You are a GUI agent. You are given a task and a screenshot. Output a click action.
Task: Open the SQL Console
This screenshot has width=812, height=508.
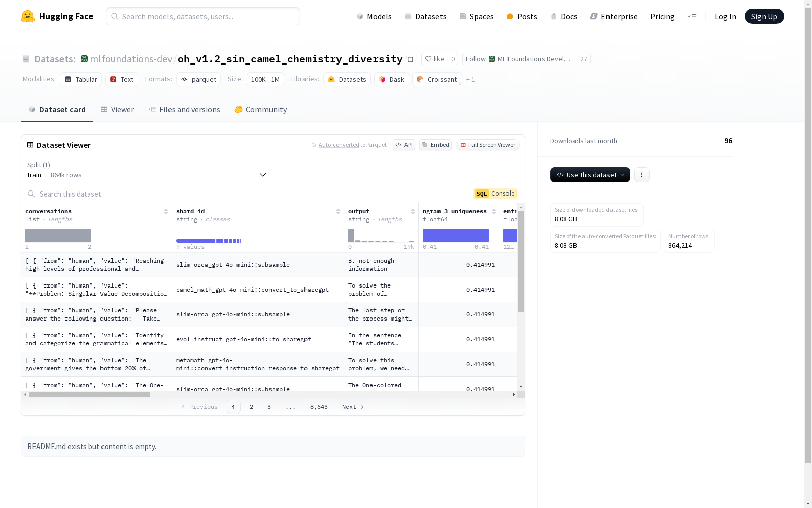(x=495, y=194)
